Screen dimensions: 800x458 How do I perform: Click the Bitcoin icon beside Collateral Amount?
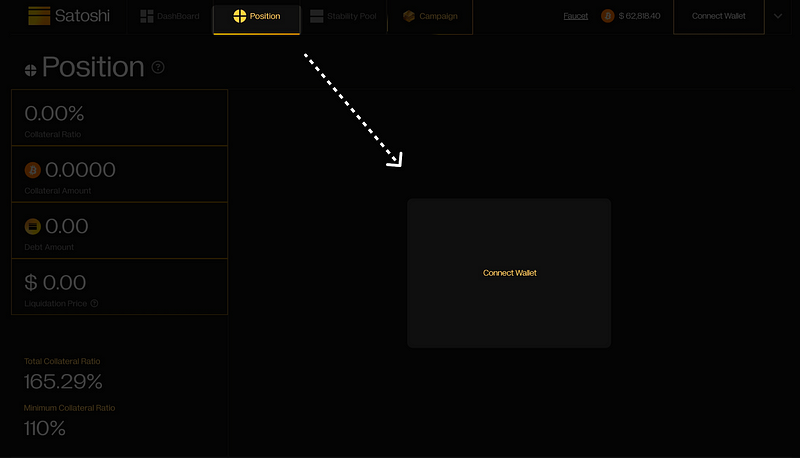click(33, 170)
